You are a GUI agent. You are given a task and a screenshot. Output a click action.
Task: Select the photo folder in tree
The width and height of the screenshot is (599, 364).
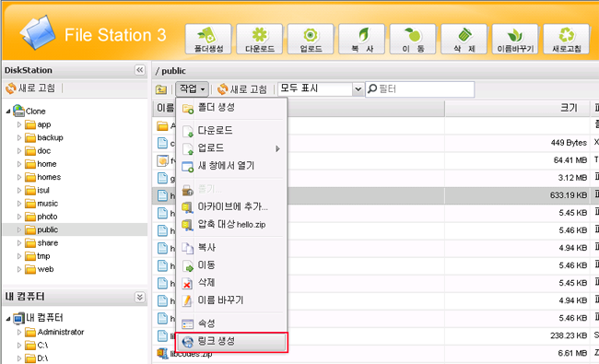pyautogui.click(x=41, y=217)
